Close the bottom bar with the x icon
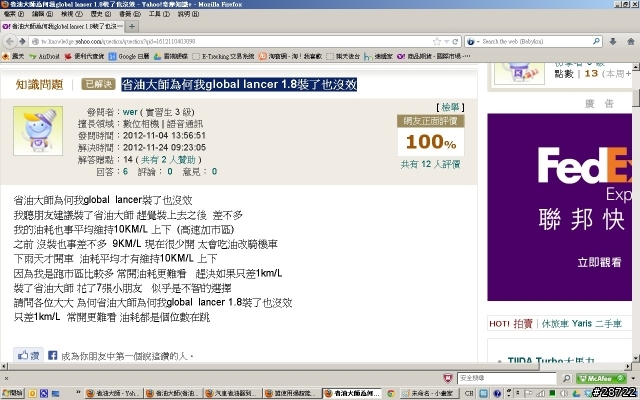The height and width of the screenshot is (400, 640). coord(6,378)
